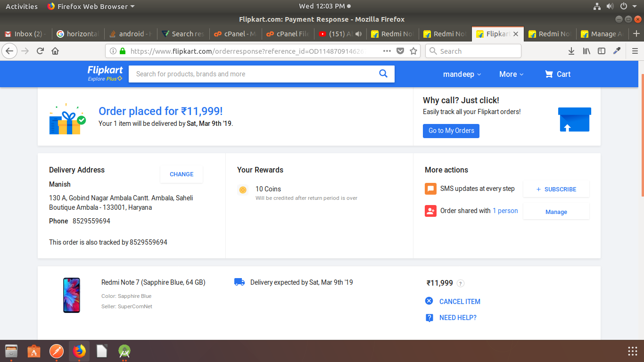Click the eyedropper color picker icon

point(617,51)
